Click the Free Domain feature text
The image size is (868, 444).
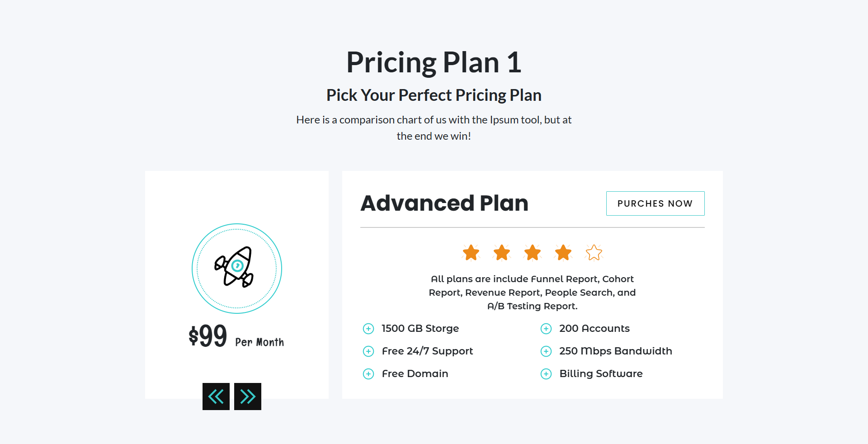[x=415, y=373]
